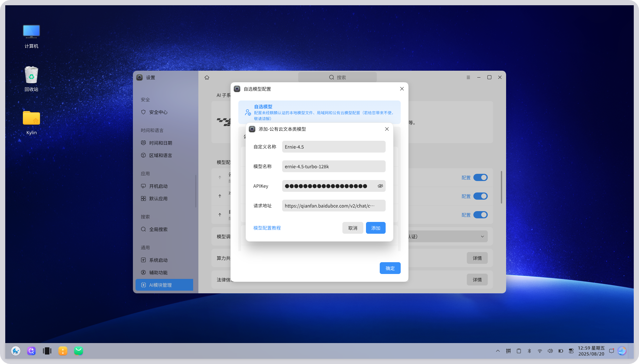The height and width of the screenshot is (364, 639).
Task: Click the 模型名称 input field
Action: tap(334, 166)
